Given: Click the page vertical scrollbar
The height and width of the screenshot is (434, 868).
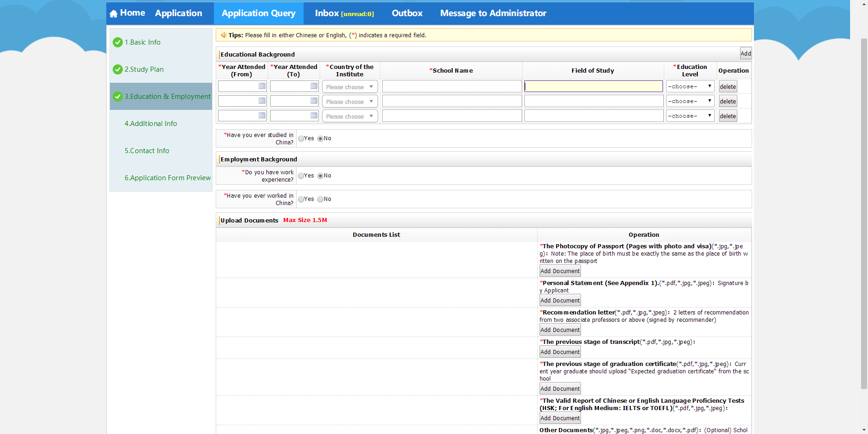Looking at the screenshot, I should pos(864,214).
